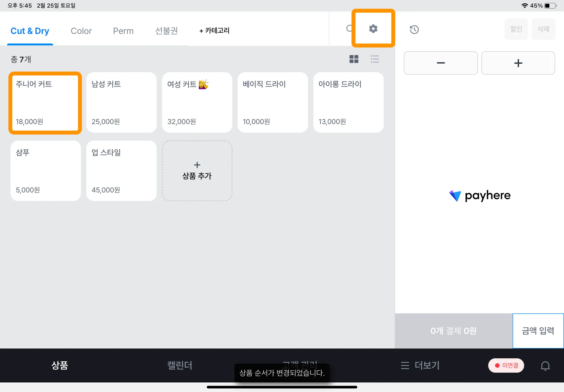Click the 할인 discount button
This screenshot has width=564, height=392.
click(516, 29)
